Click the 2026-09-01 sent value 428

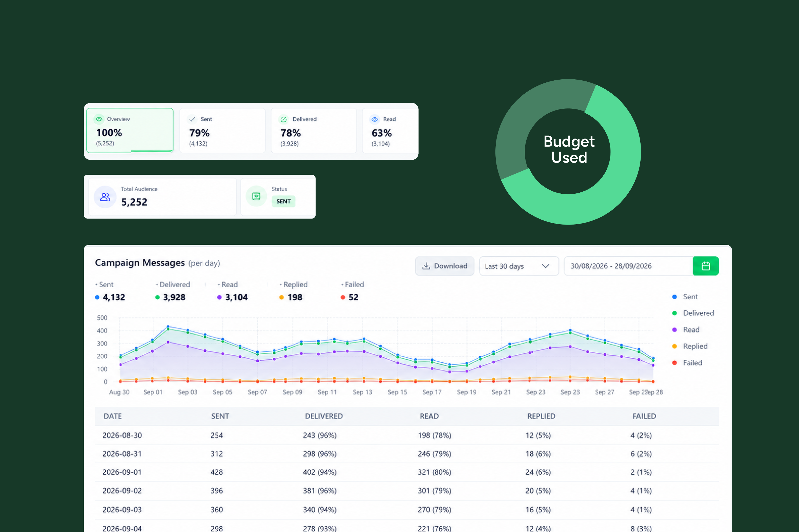click(217, 472)
